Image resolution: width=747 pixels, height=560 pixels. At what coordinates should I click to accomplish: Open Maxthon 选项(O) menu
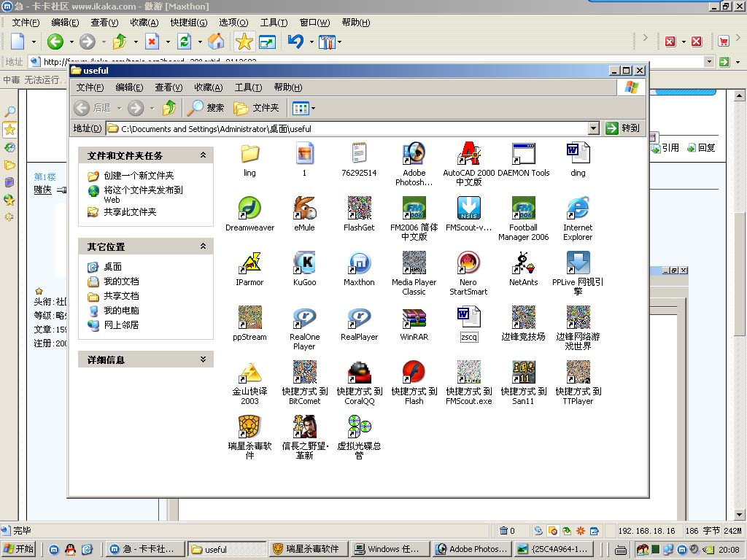[x=233, y=23]
